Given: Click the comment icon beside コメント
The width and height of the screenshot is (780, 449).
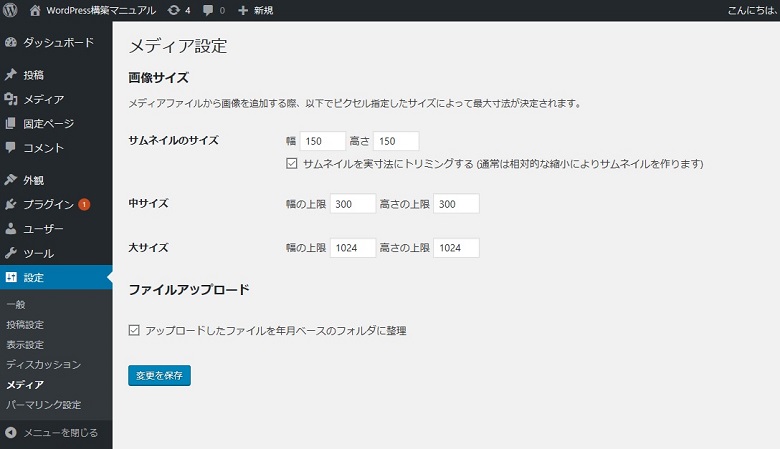Looking at the screenshot, I should [x=11, y=147].
